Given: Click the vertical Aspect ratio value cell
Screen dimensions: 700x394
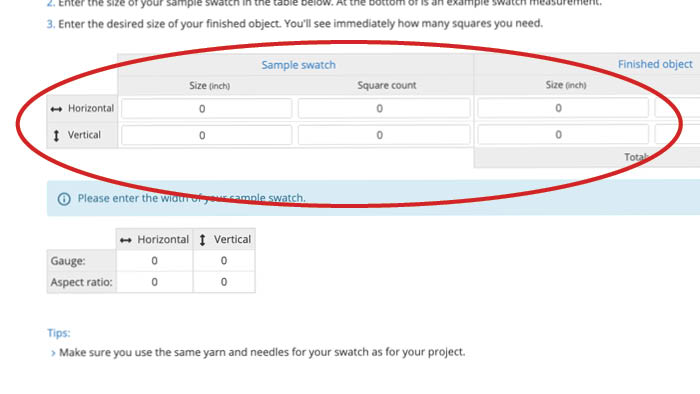Looking at the screenshot, I should click(x=224, y=282).
